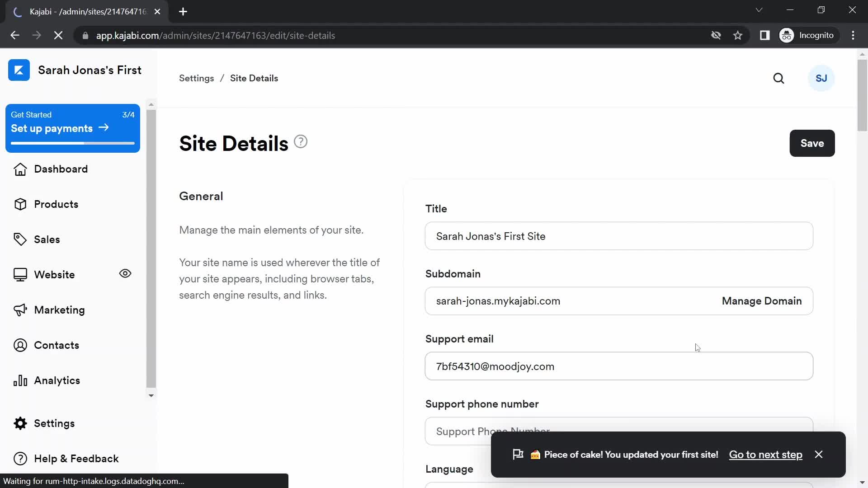Viewport: 868px width, 488px height.
Task: Click the Kajabi logo icon
Action: [19, 70]
